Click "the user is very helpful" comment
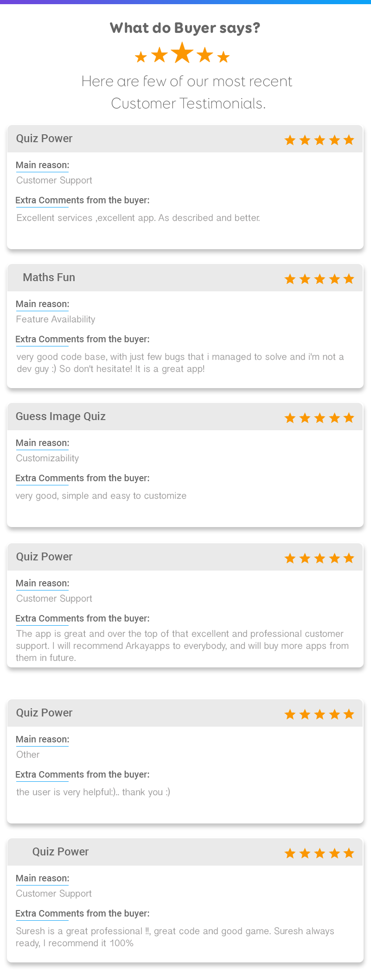Image resolution: width=371 pixels, height=980 pixels. [93, 792]
